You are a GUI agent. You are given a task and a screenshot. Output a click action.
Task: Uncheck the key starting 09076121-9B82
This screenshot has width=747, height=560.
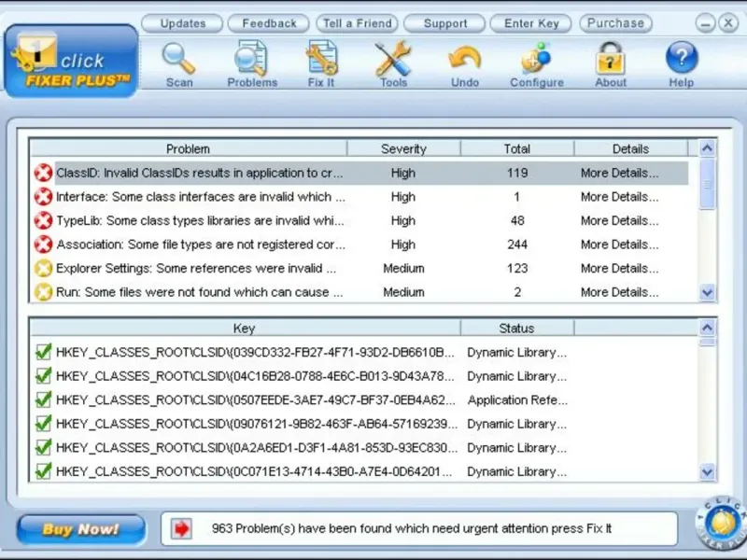click(43, 424)
